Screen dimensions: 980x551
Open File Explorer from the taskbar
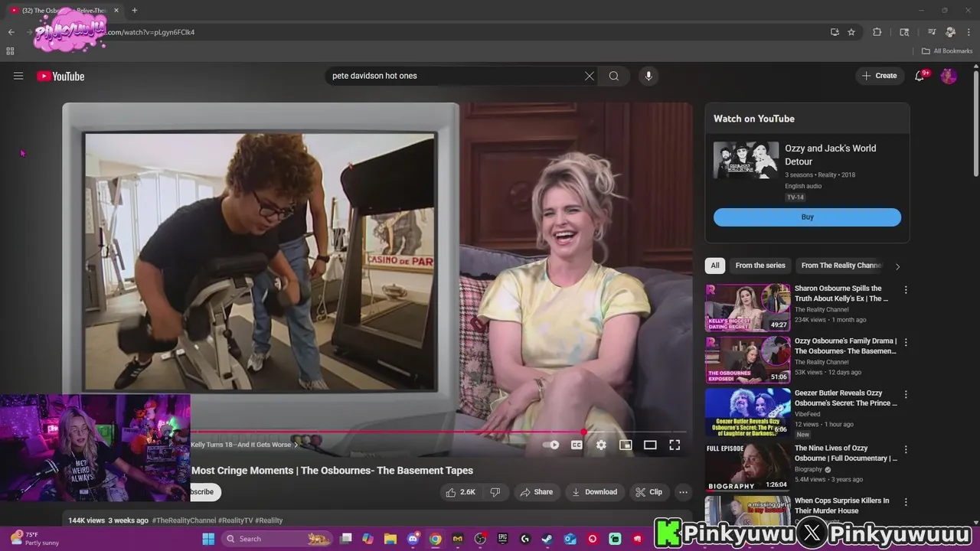pyautogui.click(x=390, y=539)
